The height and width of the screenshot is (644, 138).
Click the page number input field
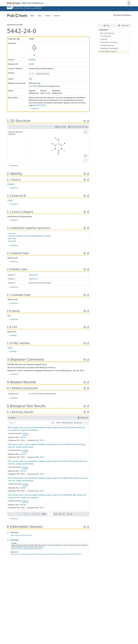pos(49,514)
